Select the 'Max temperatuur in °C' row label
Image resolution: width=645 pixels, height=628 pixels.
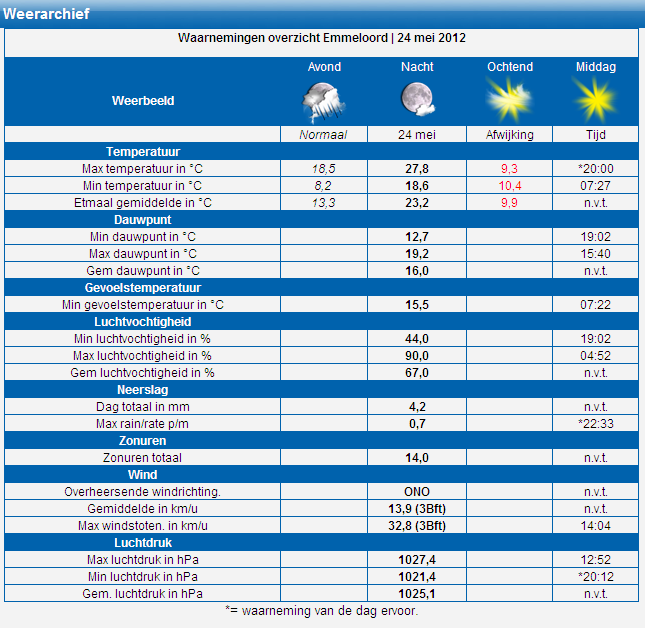point(142,169)
